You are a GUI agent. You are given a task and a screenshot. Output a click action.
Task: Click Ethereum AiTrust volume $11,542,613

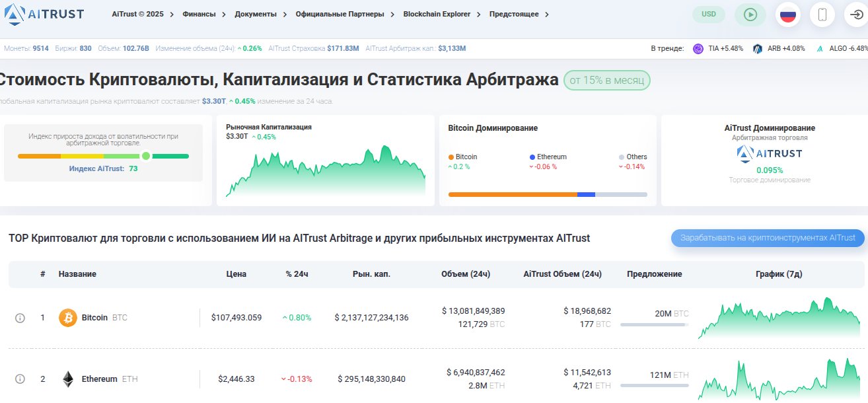[x=587, y=372]
